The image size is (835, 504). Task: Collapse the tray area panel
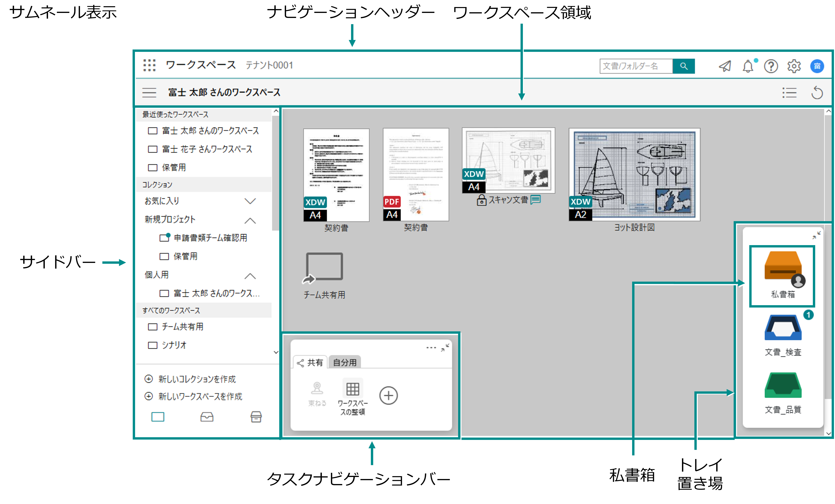[816, 235]
